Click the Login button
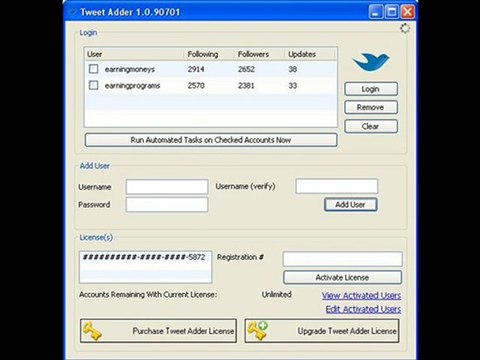This screenshot has height=360, width=480. tap(371, 89)
